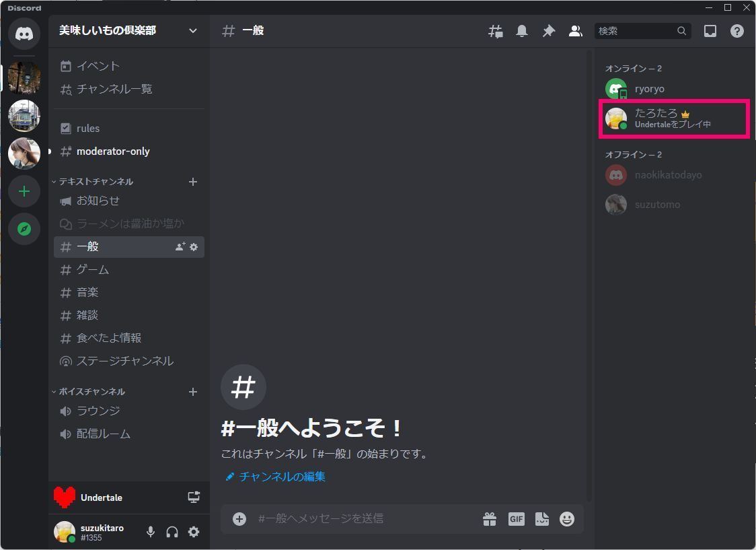Switch to the 音楽 channel
Viewport: 756px width, 550px height.
(128, 292)
